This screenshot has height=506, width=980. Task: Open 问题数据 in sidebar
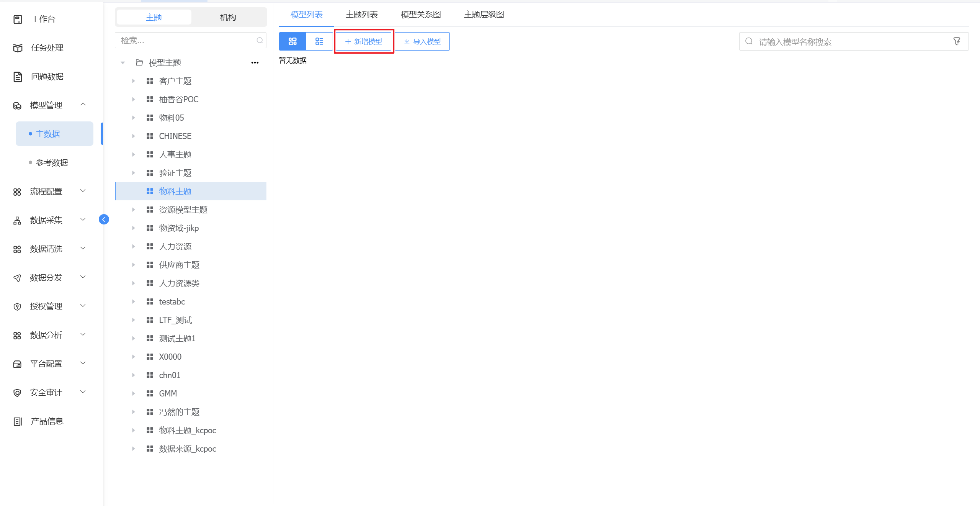click(47, 77)
